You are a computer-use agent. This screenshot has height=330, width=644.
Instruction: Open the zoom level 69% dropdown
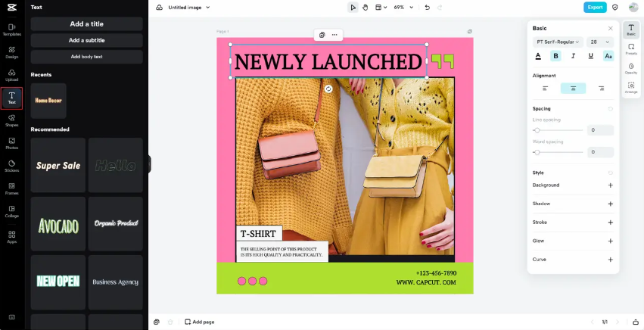click(403, 8)
